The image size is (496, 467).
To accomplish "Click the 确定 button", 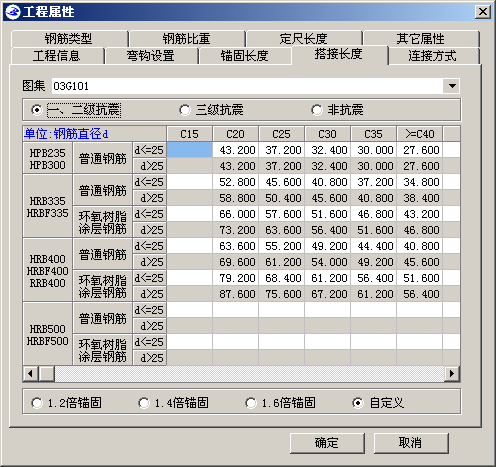I will (327, 443).
